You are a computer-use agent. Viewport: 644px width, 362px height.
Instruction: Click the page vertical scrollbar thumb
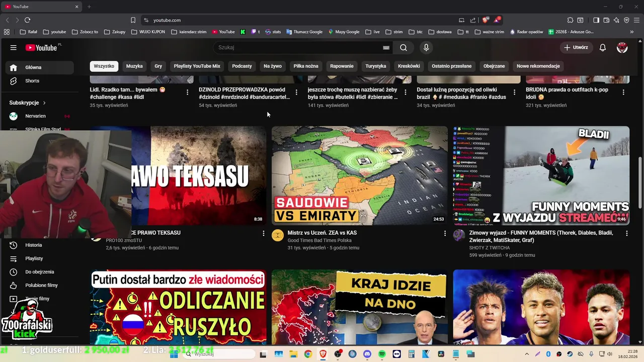pos(640,182)
